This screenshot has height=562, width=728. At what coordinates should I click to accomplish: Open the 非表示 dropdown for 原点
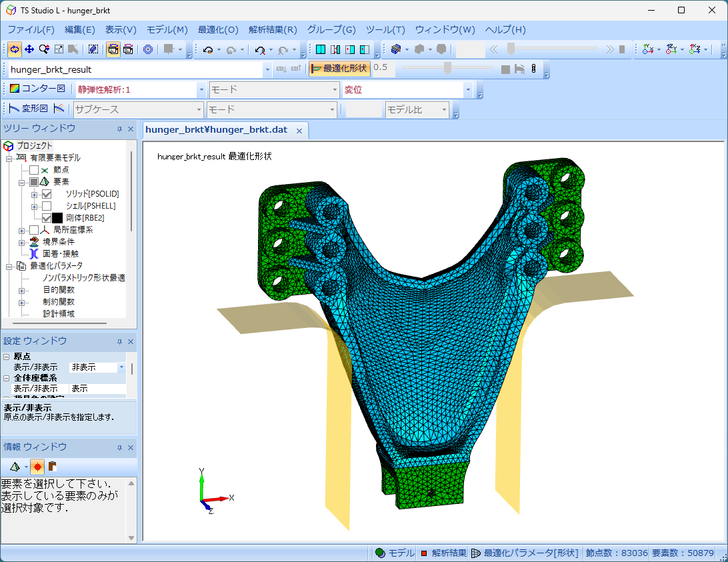coord(121,367)
